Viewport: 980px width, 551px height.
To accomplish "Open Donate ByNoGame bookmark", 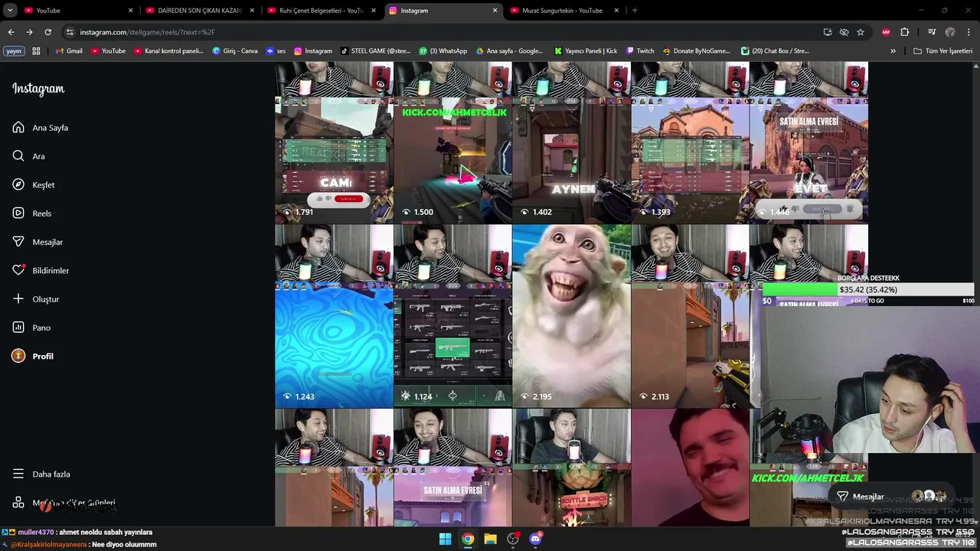I will pos(696,51).
